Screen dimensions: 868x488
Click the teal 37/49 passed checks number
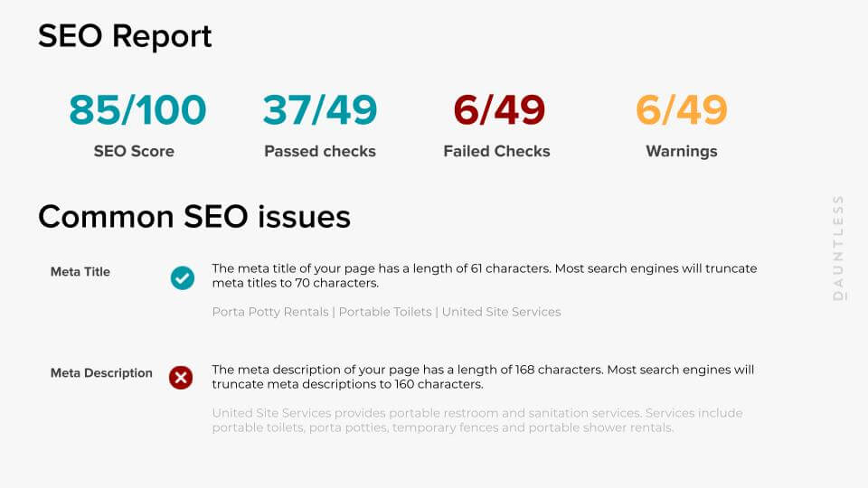coord(320,110)
